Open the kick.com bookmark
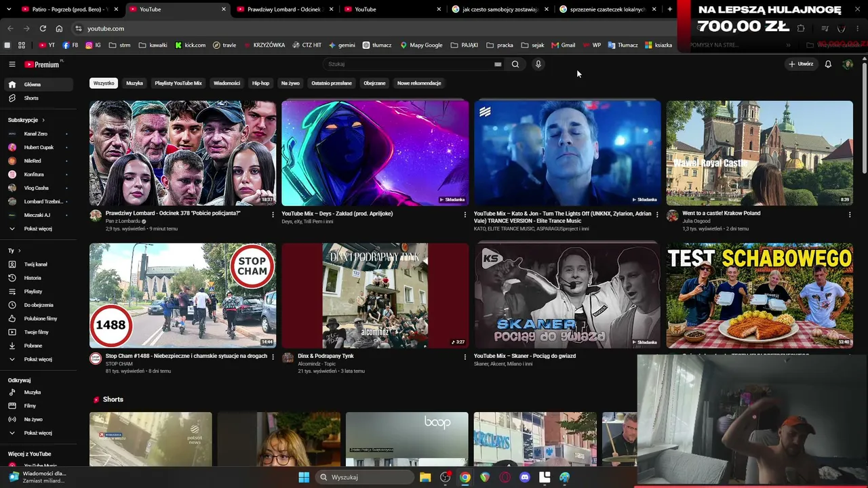 coord(191,45)
